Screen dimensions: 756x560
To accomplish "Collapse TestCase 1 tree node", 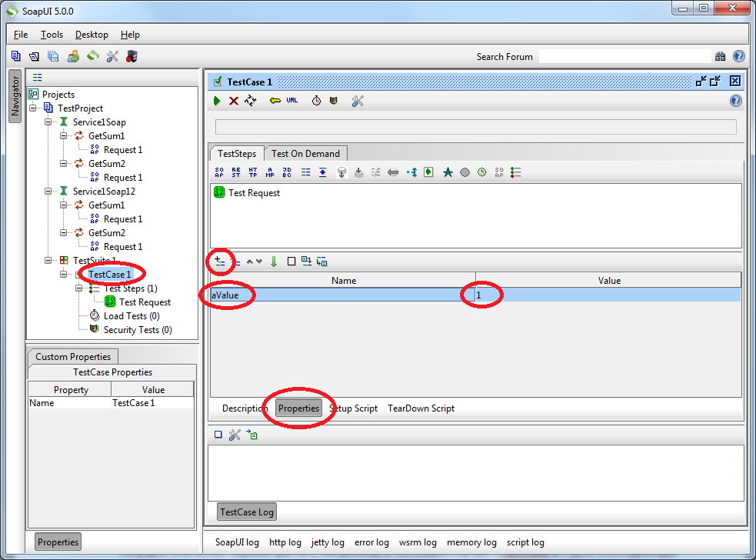I will click(x=64, y=274).
